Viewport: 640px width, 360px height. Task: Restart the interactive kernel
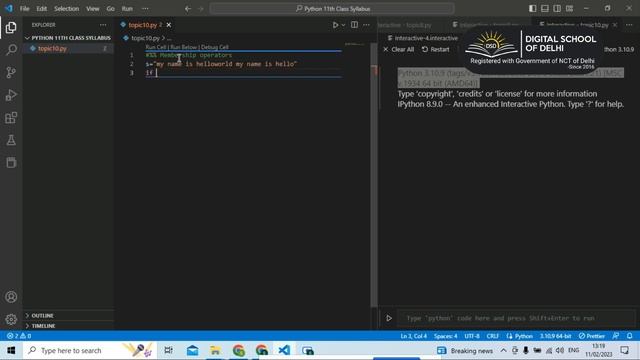coord(436,49)
